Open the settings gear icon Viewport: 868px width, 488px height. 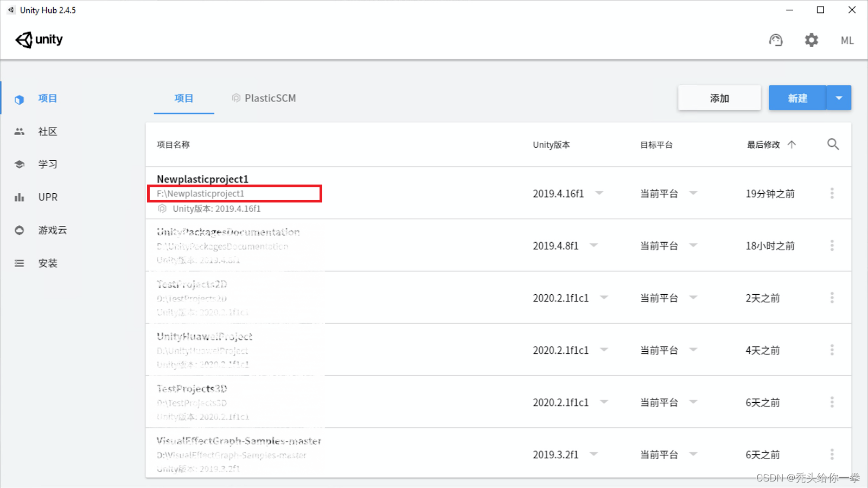811,40
